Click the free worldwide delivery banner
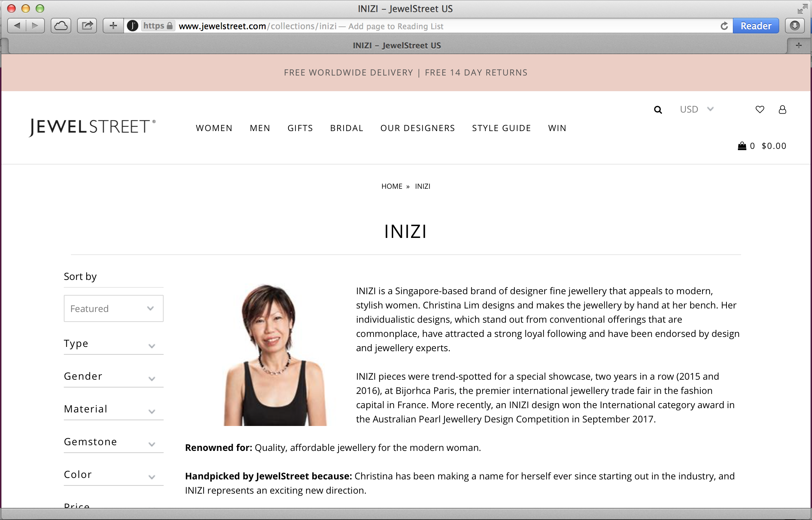This screenshot has height=520, width=812. pos(406,73)
